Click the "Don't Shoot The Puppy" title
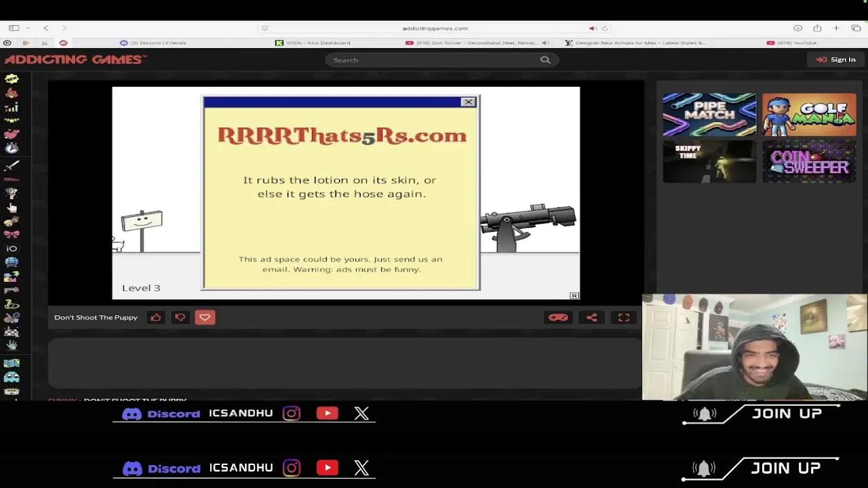The image size is (868, 488). click(x=96, y=317)
